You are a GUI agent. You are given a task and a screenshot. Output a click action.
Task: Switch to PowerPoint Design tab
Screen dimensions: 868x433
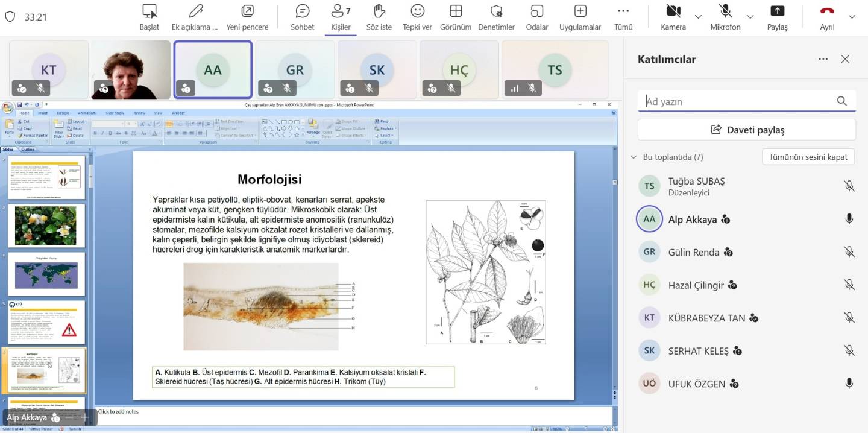[x=63, y=113]
